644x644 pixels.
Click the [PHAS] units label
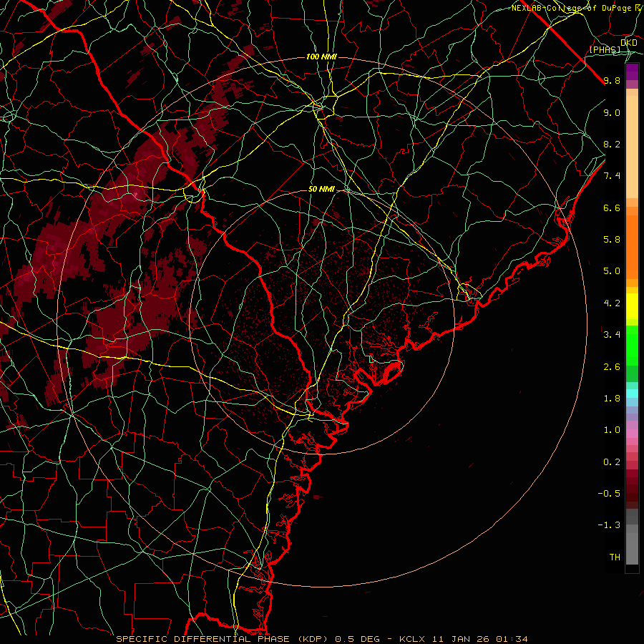[605, 50]
